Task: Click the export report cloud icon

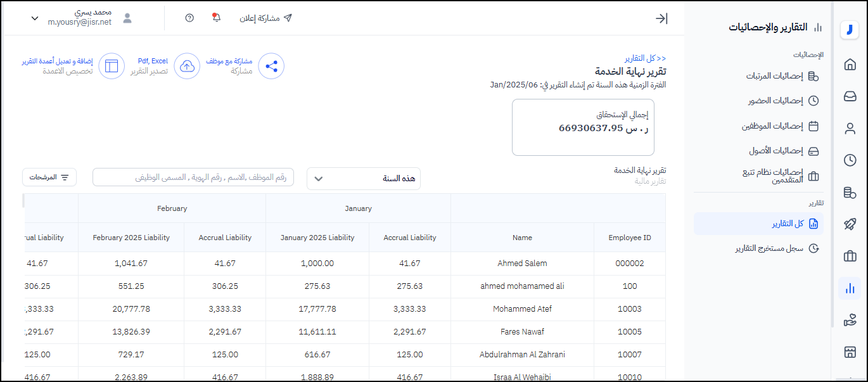Action: (187, 66)
